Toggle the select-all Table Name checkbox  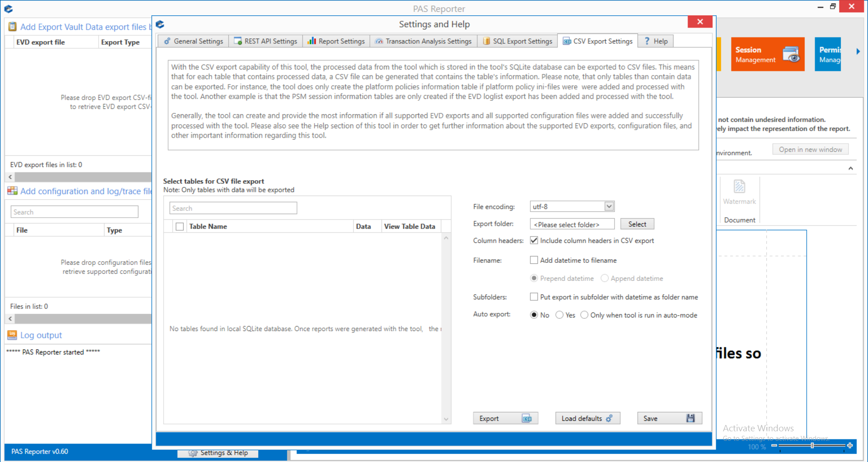tap(179, 227)
